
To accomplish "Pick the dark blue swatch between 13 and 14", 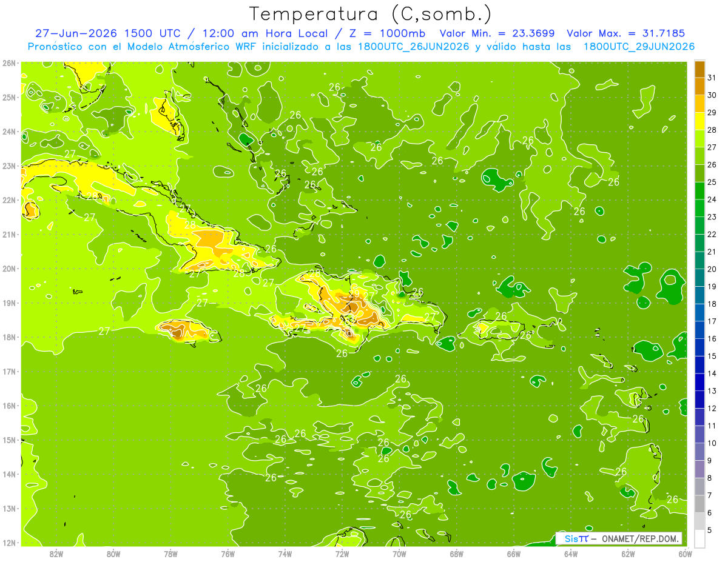I will point(699,382).
